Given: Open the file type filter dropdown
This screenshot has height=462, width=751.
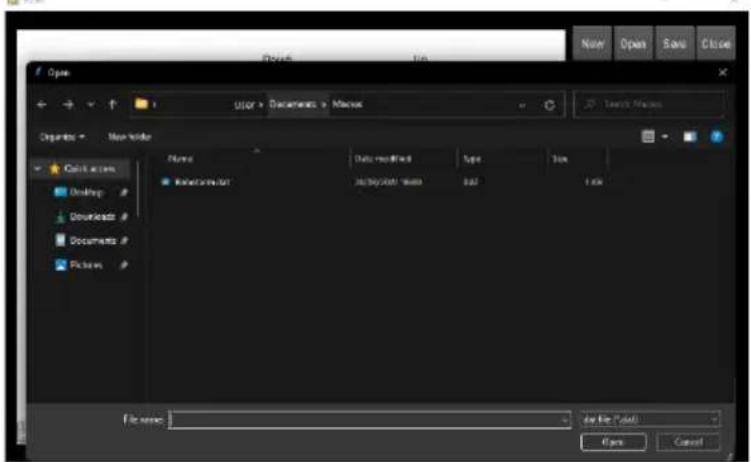Looking at the screenshot, I should (650, 419).
